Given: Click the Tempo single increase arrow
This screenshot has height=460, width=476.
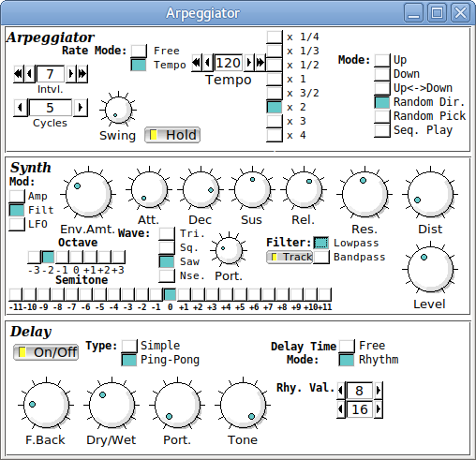Looking at the screenshot, I should [x=248, y=63].
